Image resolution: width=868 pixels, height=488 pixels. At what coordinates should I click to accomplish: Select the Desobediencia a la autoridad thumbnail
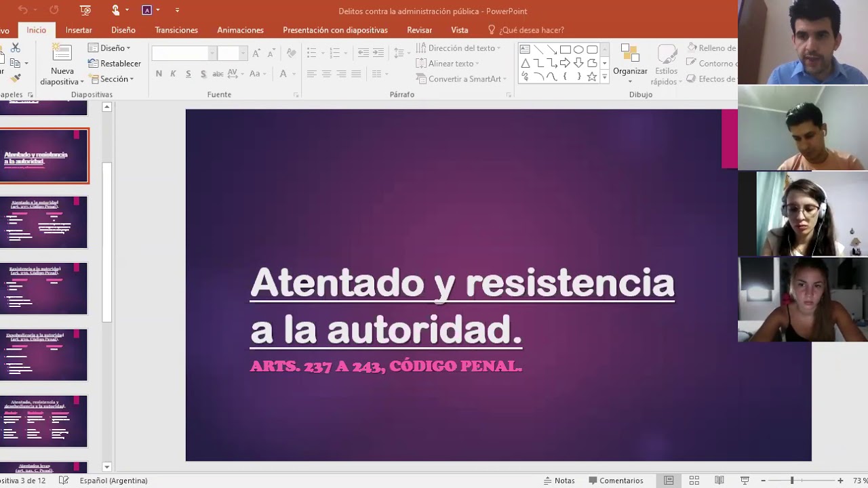43,354
